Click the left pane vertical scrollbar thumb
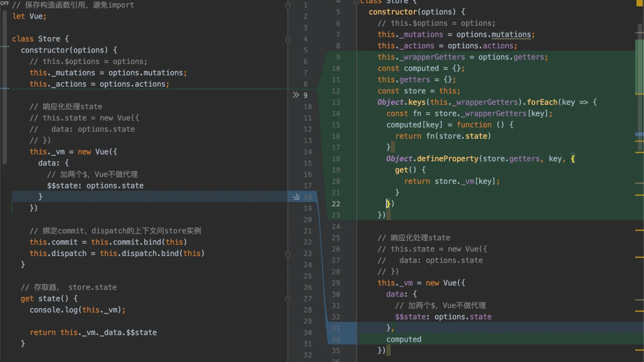Image resolution: width=644 pixels, height=362 pixels. click(4, 87)
